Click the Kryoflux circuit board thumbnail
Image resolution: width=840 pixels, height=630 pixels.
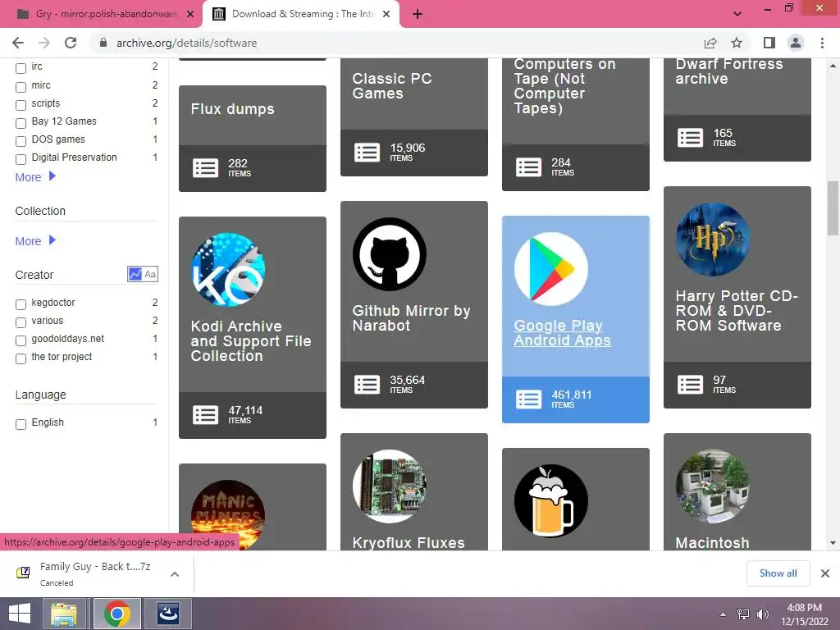(390, 486)
